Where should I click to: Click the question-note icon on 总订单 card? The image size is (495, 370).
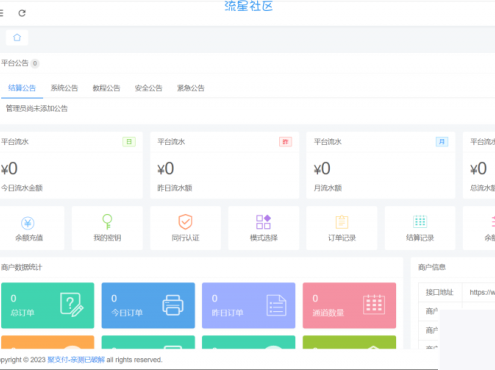coord(71,304)
